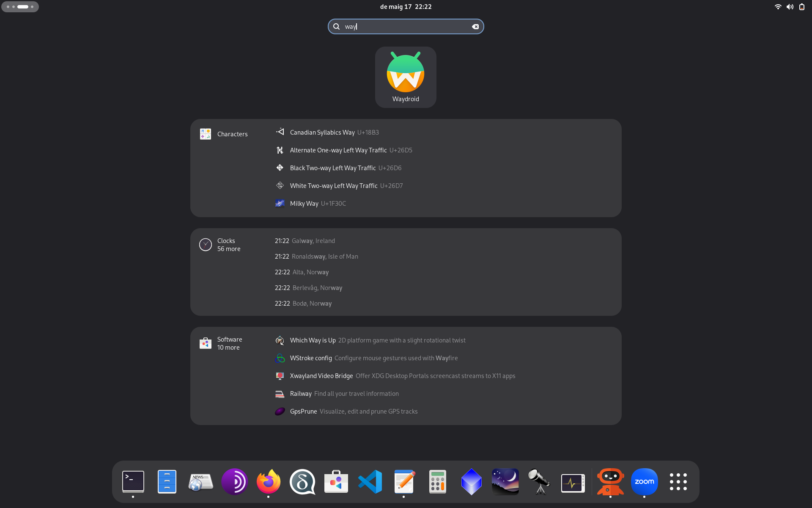Open the date and time menu

coord(406,7)
